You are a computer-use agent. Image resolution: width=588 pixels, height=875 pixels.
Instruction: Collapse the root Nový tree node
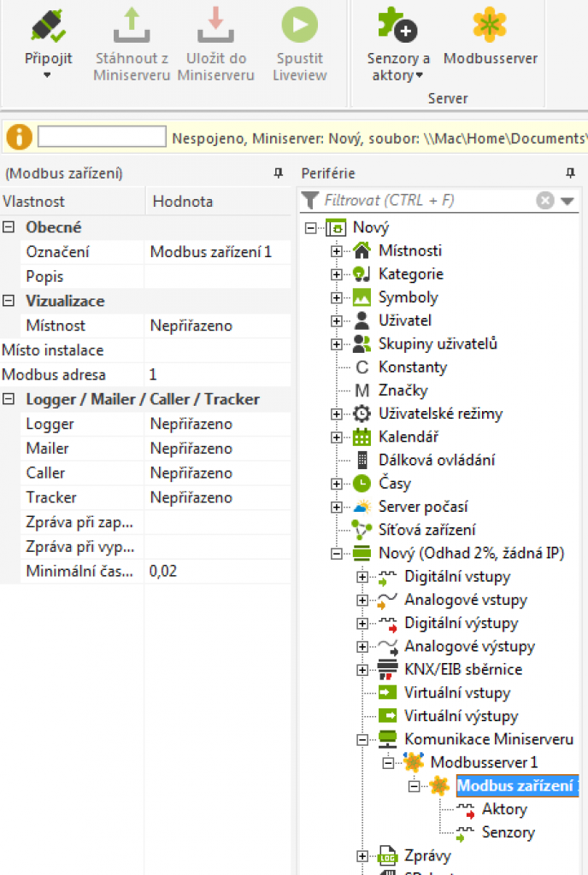(311, 227)
